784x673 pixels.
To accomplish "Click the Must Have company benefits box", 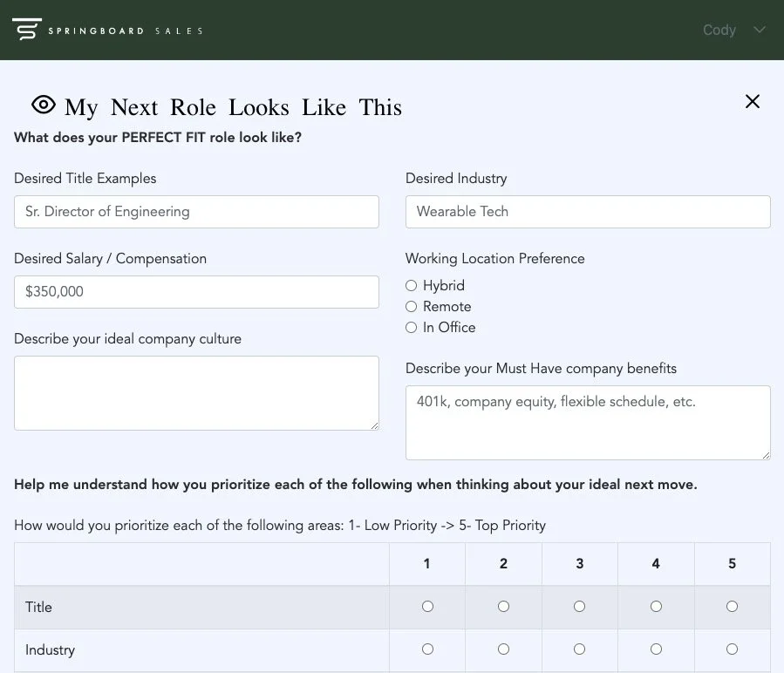I will click(x=588, y=422).
